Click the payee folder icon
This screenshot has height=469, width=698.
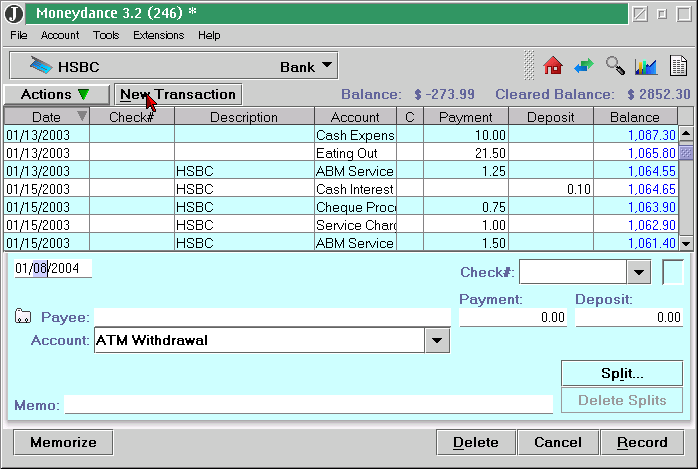point(23,315)
